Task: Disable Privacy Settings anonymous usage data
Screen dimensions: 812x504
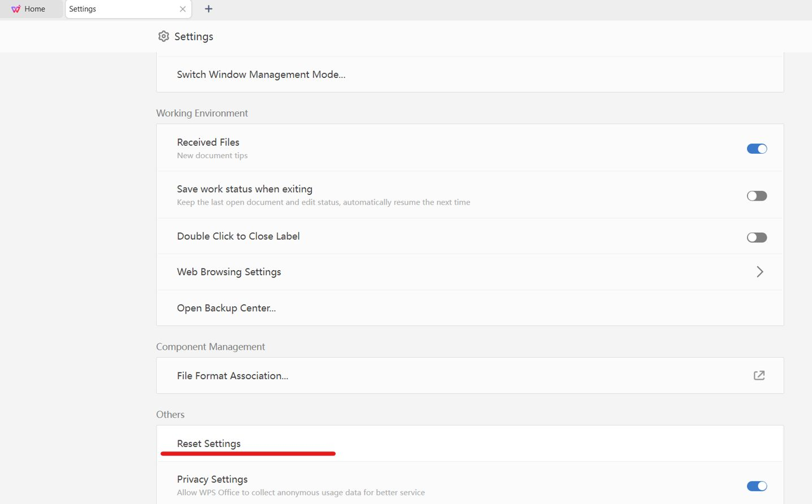Action: tap(757, 485)
